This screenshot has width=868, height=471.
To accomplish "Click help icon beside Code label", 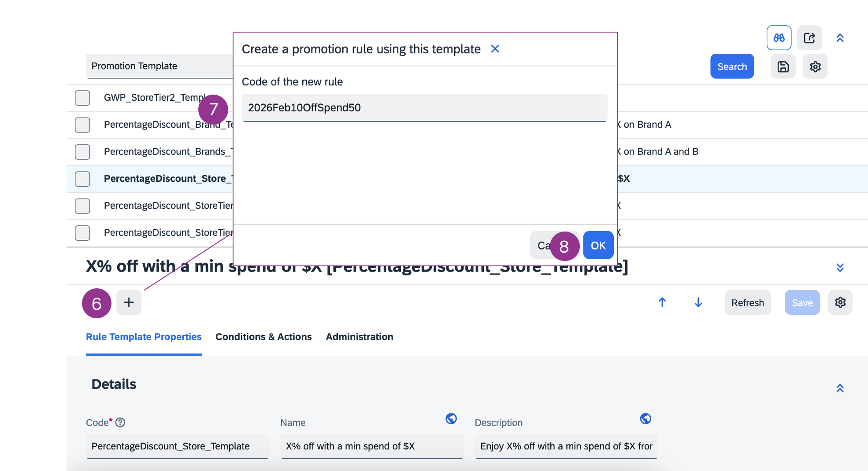I will pyautogui.click(x=120, y=423).
